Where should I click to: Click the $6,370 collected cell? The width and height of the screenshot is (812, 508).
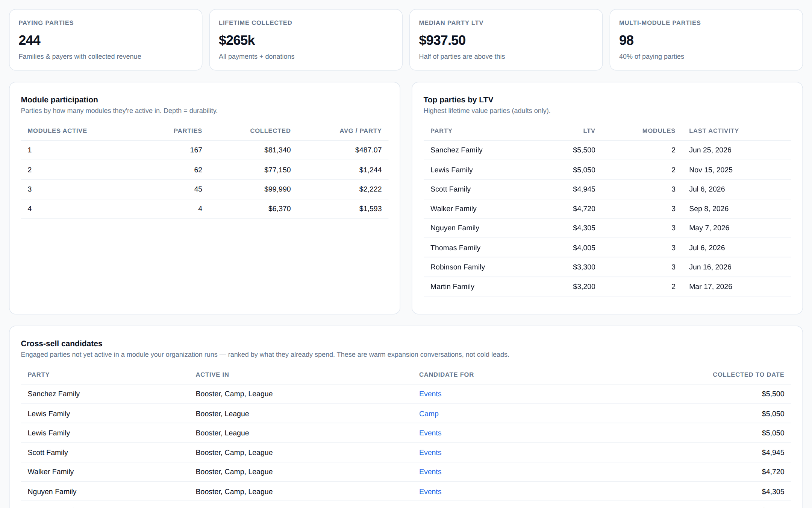coord(279,208)
